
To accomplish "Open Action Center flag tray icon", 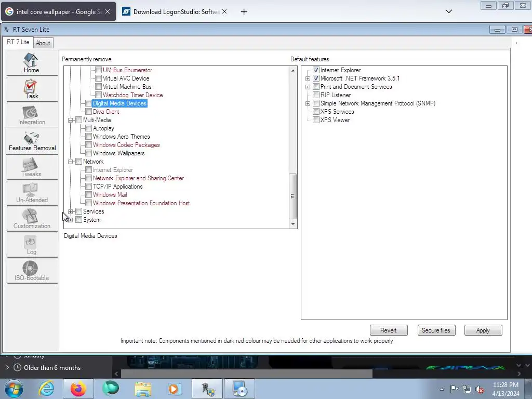I will tap(454, 389).
